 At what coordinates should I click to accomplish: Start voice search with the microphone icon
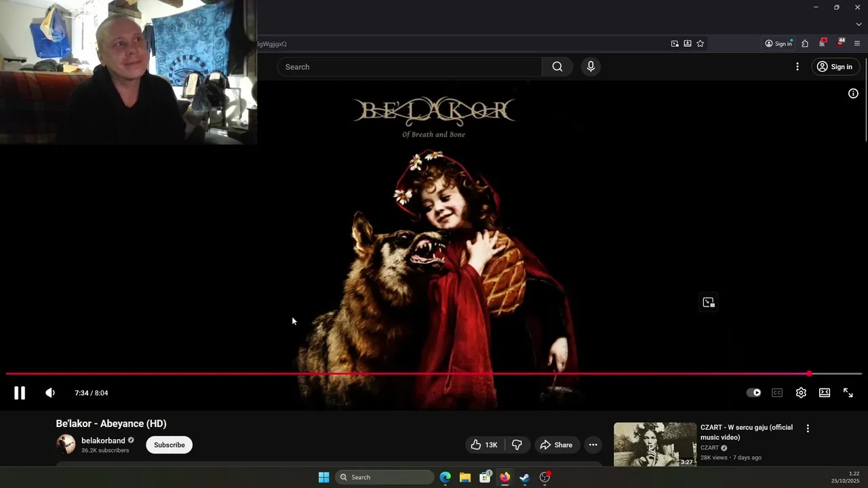[591, 67]
